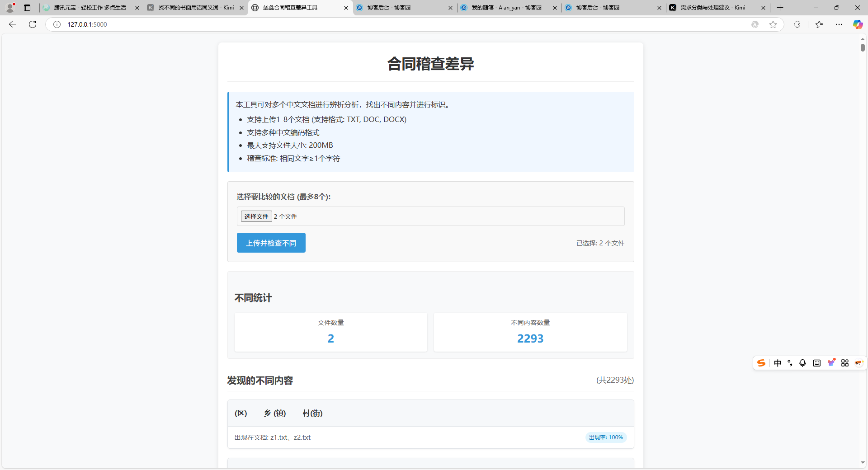
Task: Open the browser profile avatar menu
Action: coord(10,8)
